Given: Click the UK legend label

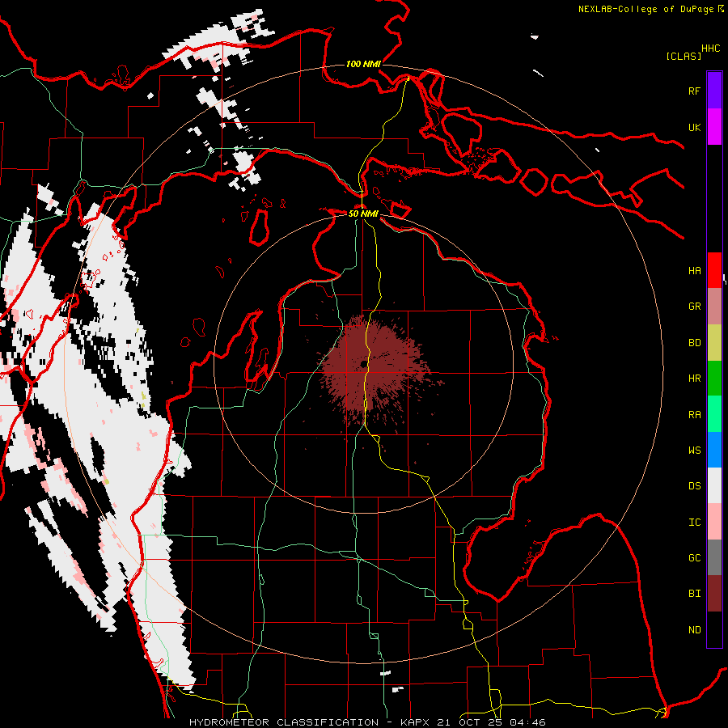Looking at the screenshot, I should pyautogui.click(x=695, y=127).
